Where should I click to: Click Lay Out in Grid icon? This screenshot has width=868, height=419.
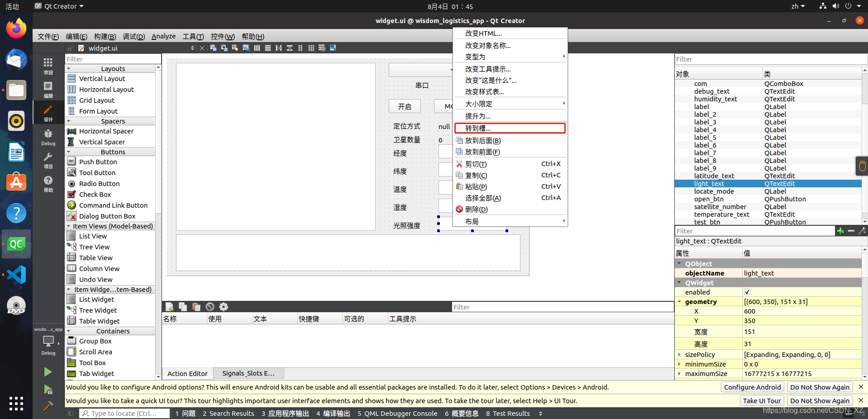pyautogui.click(x=311, y=48)
